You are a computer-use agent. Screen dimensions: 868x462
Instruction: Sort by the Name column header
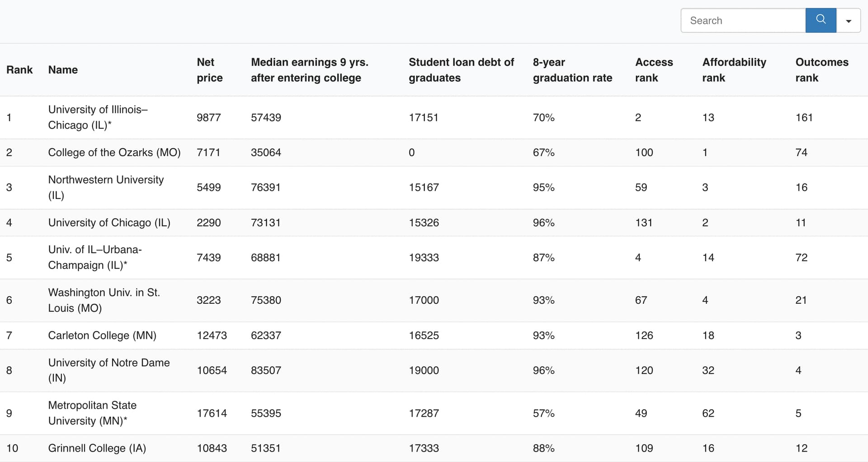click(63, 70)
